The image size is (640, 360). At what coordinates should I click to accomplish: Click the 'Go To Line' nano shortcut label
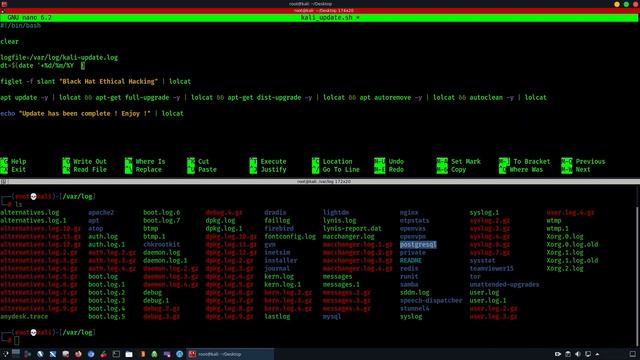tap(341, 169)
